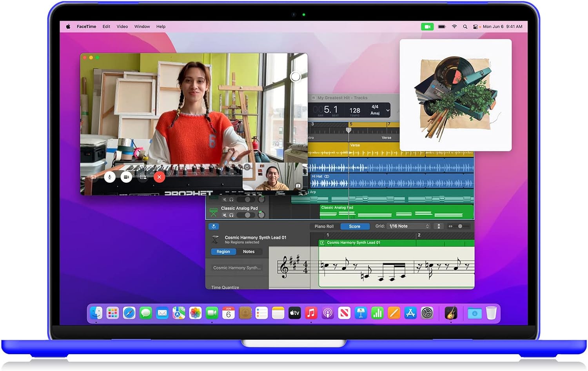Open the FaceTime sidebar panel icon
Image resolution: width=588 pixels, height=371 pixels.
click(93, 177)
